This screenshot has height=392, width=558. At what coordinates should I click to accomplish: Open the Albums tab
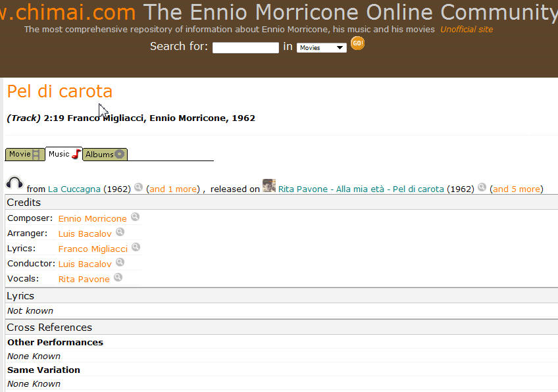click(105, 155)
